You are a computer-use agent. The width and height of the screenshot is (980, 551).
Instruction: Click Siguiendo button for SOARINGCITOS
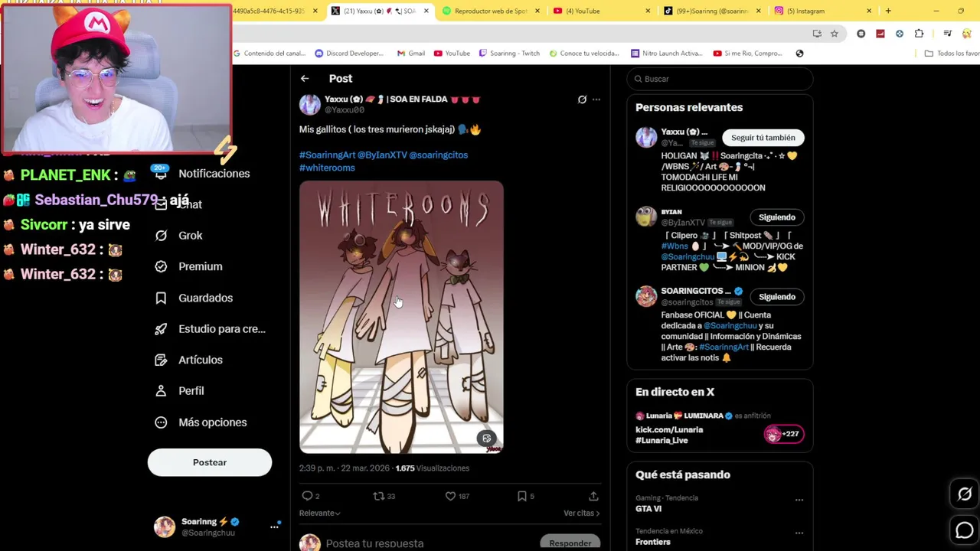[x=777, y=297]
